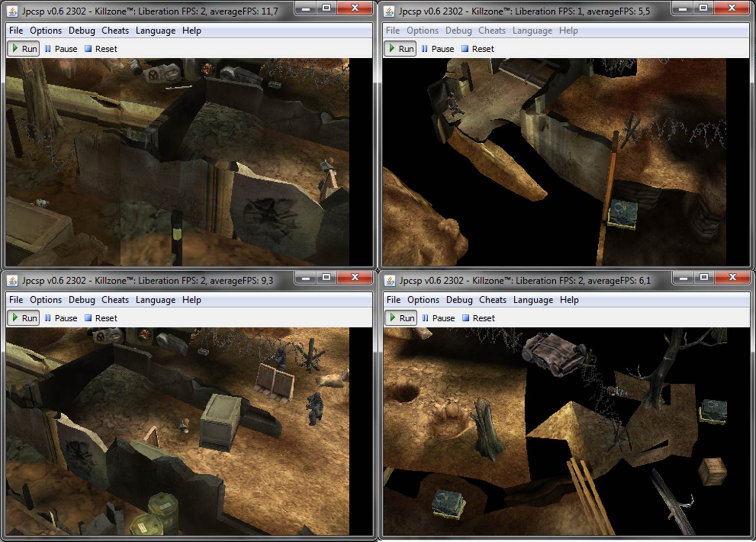Open Debug menu in averageFPS 5,5 window
The image size is (756, 542).
click(x=459, y=30)
